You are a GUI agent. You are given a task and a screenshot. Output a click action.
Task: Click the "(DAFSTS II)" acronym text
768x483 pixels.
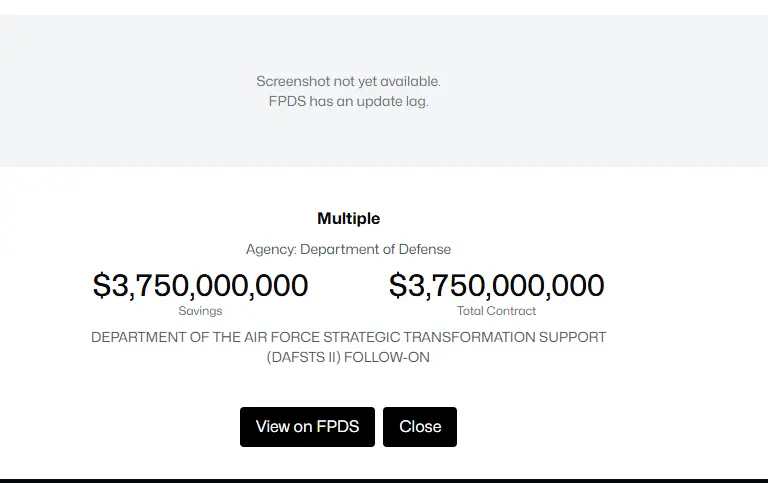click(x=304, y=357)
